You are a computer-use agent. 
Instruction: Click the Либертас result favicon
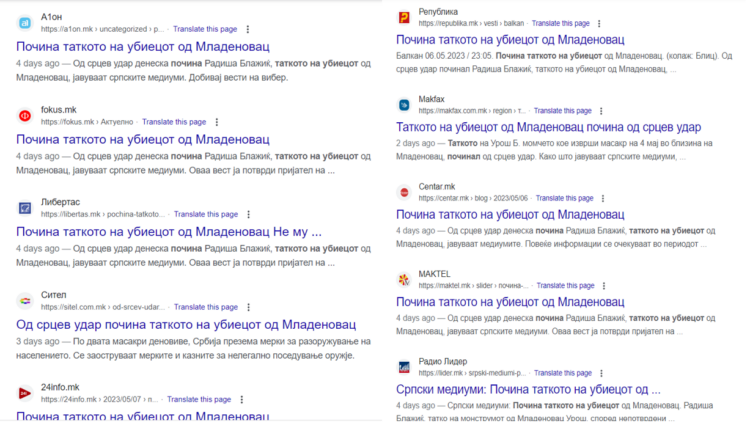click(x=24, y=209)
